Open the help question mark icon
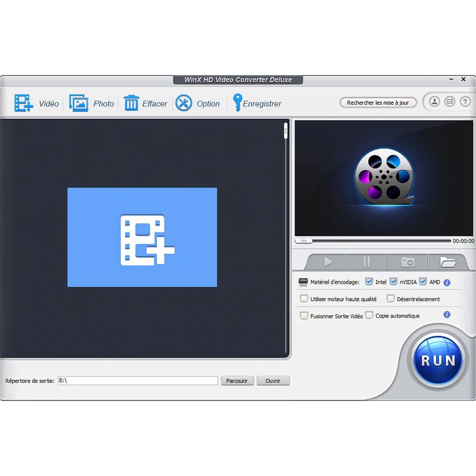The width and height of the screenshot is (476, 476). point(465,101)
